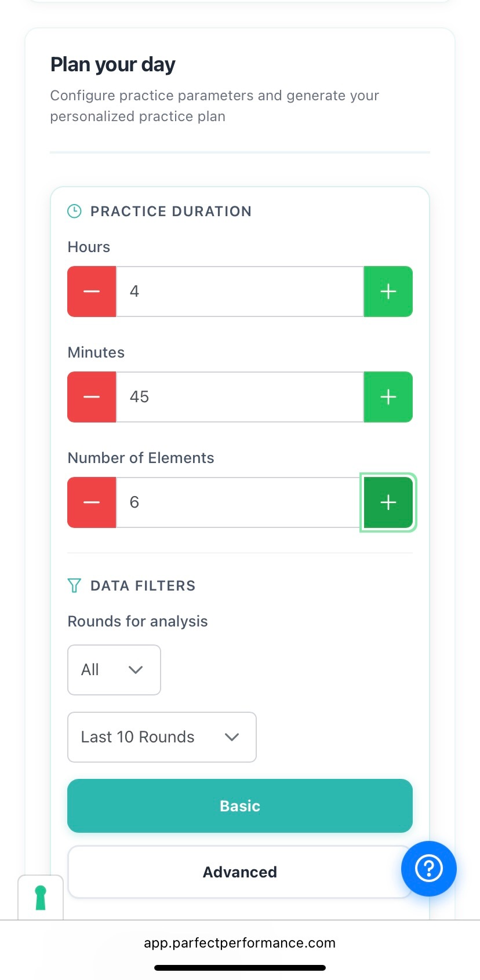Open the All rounds dropdown
This screenshot has height=980, width=480.
114,669
